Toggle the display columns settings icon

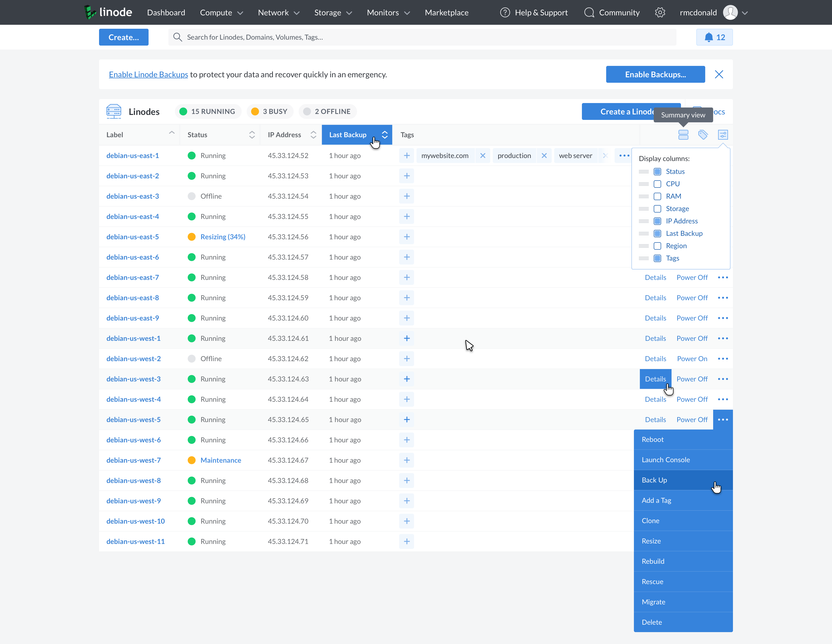point(723,134)
